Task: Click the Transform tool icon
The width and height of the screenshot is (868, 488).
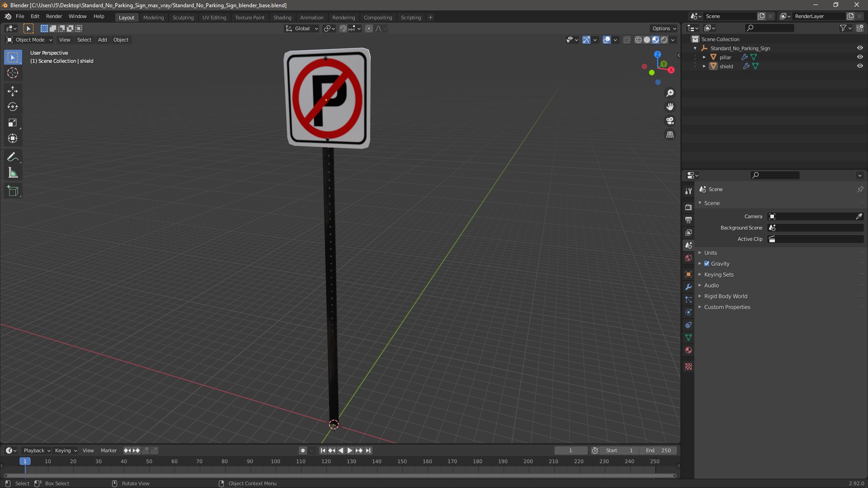Action: pyautogui.click(x=13, y=138)
